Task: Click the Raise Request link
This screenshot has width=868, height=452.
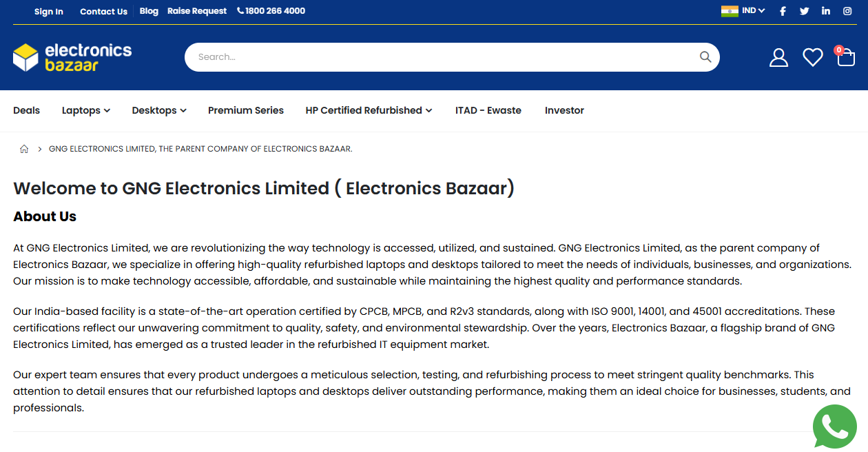Action: click(197, 11)
